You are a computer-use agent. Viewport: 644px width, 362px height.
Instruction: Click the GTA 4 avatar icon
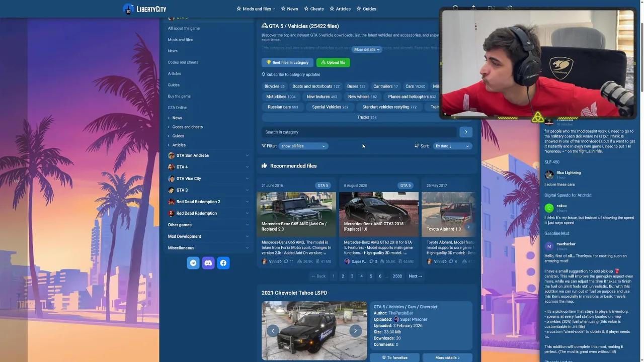pyautogui.click(x=171, y=167)
